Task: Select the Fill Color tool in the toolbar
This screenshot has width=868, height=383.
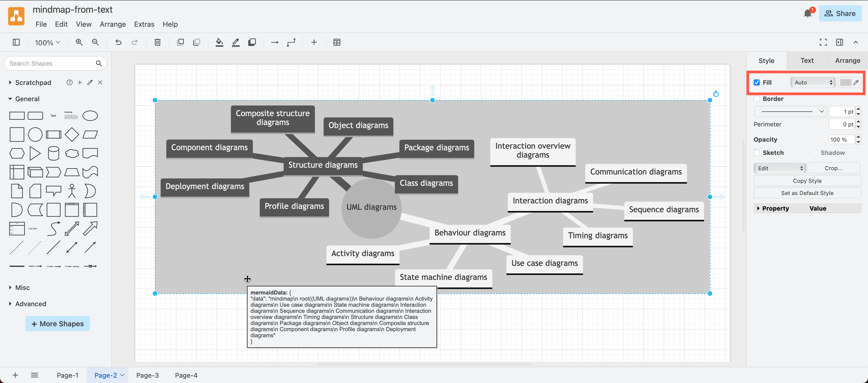Action: (219, 42)
